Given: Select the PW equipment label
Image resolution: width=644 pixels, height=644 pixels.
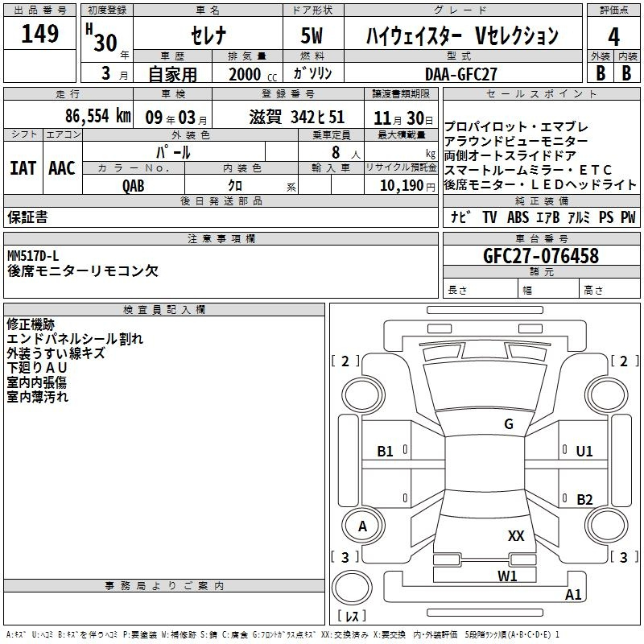Looking at the screenshot, I should click(628, 217).
